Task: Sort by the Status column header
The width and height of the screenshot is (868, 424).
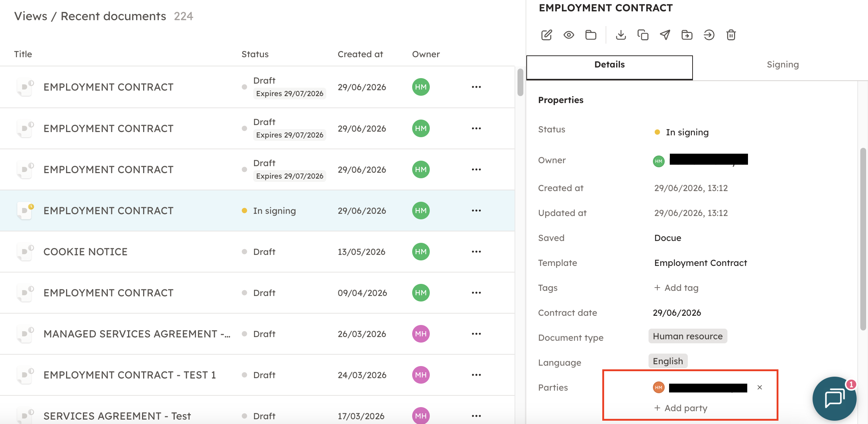Action: pos(255,54)
